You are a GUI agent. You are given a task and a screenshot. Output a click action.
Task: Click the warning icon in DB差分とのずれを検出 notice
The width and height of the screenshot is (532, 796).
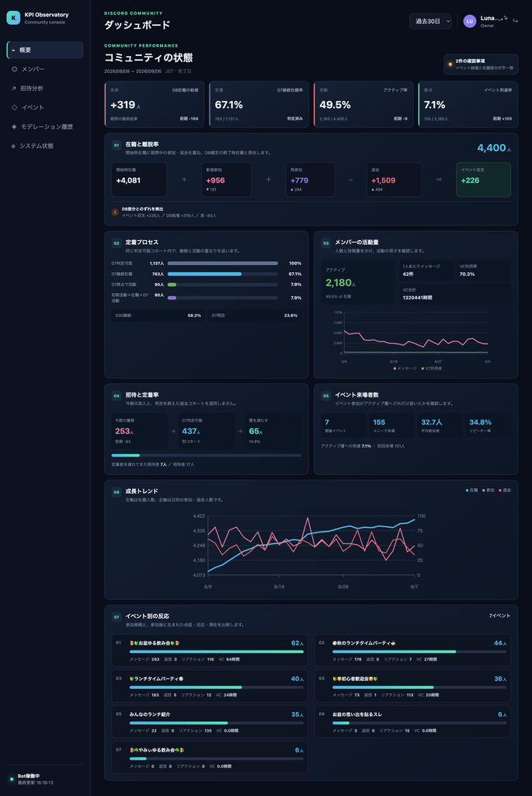coord(115,212)
